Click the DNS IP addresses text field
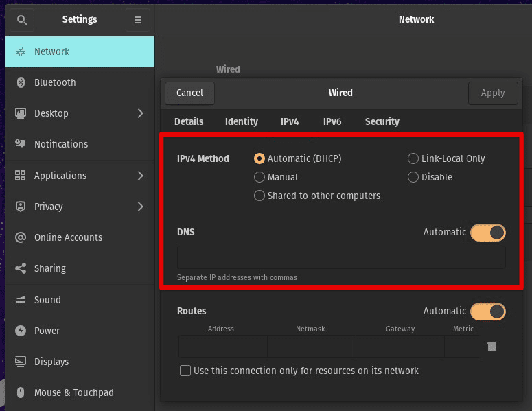This screenshot has width=532, height=411. (341, 258)
